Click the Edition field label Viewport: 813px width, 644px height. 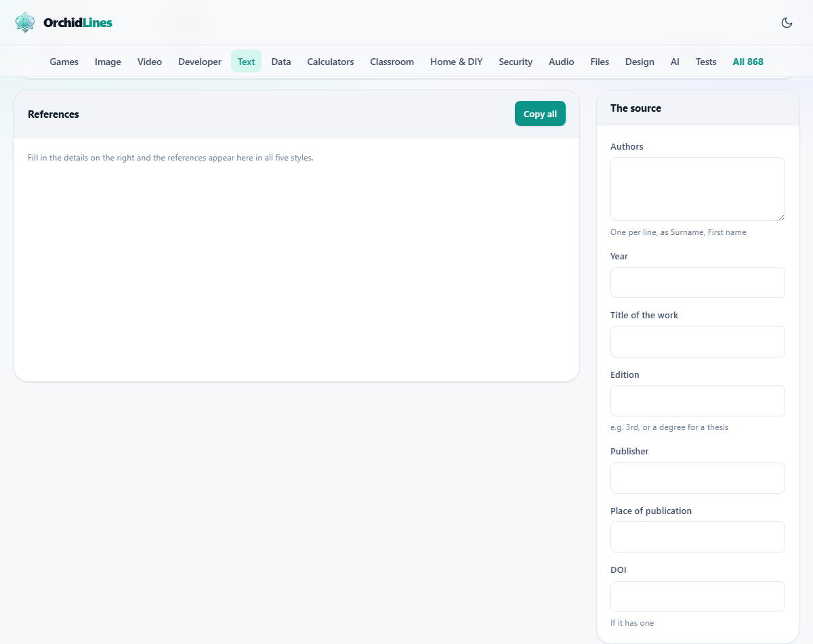pos(625,374)
